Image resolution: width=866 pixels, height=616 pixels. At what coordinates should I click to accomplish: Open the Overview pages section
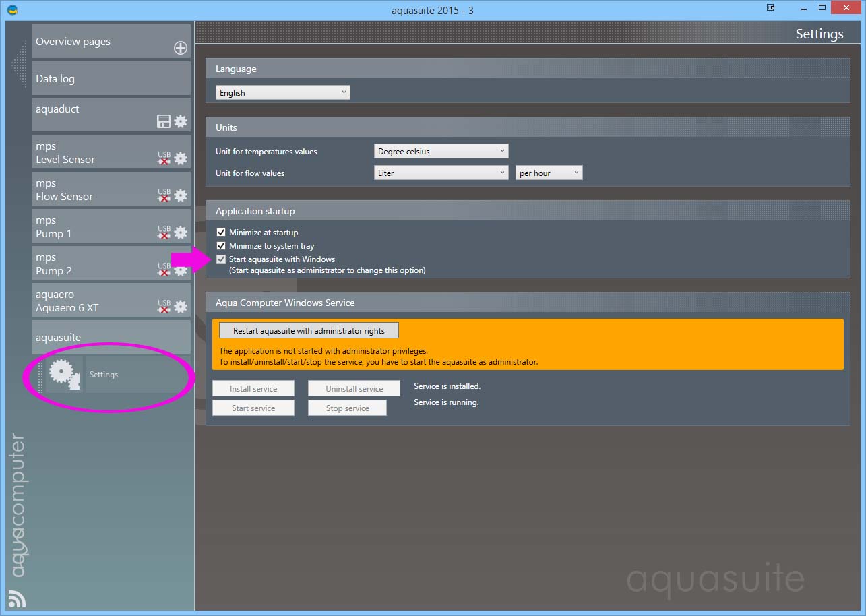click(x=111, y=41)
